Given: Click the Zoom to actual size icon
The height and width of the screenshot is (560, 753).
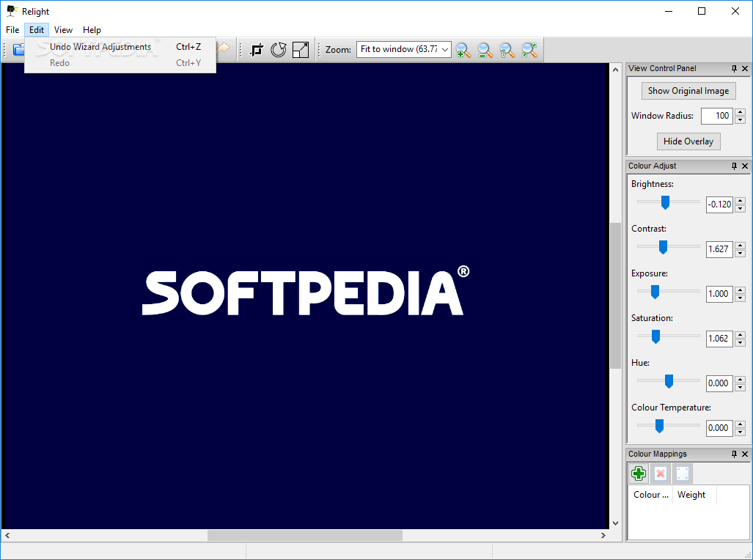Looking at the screenshot, I should (x=507, y=49).
